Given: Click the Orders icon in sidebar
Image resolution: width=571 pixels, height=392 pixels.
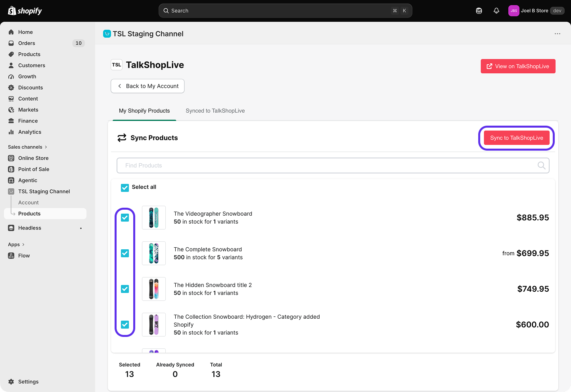Looking at the screenshot, I should point(11,43).
